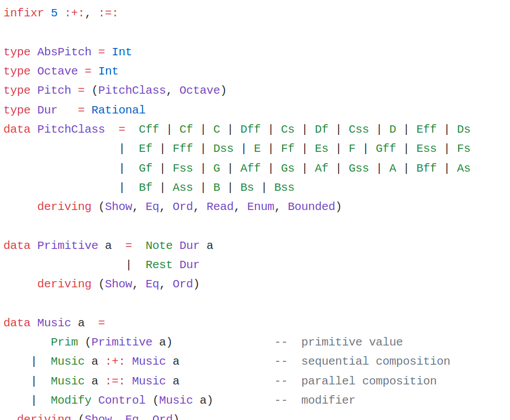Click the "primitive value" comment

[351, 342]
